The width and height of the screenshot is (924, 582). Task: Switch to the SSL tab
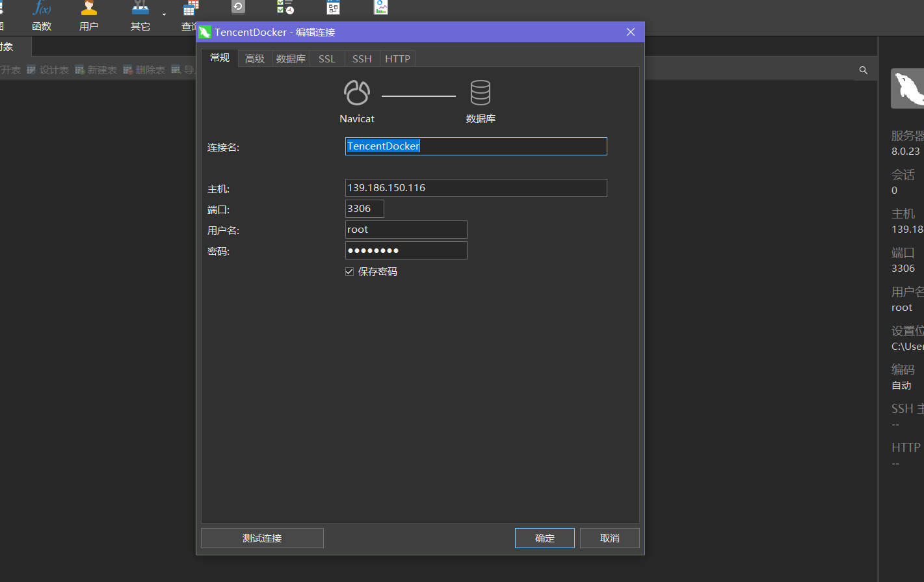click(327, 59)
